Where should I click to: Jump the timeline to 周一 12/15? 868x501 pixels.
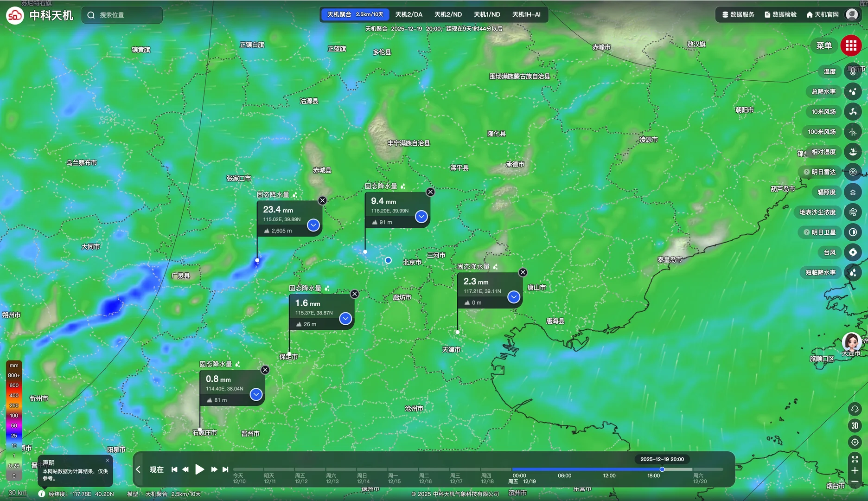point(394,478)
